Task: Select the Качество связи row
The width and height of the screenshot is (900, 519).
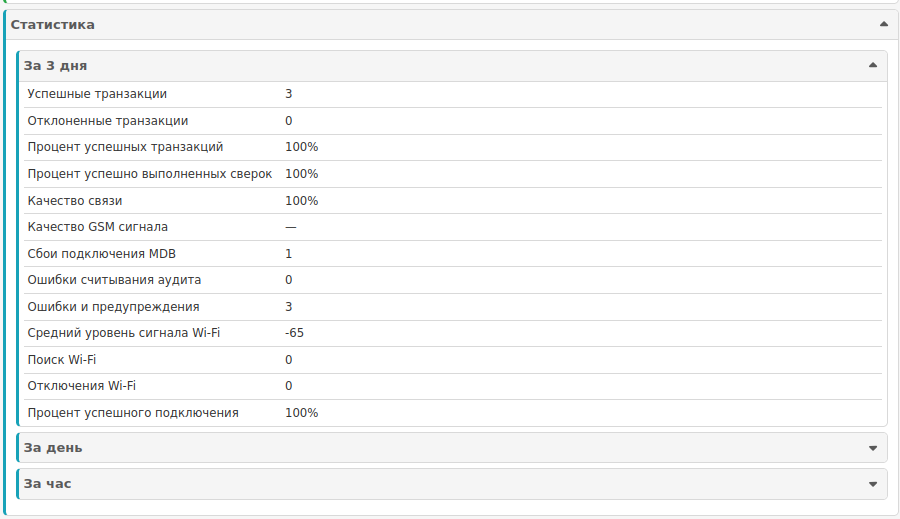Action: (453, 201)
